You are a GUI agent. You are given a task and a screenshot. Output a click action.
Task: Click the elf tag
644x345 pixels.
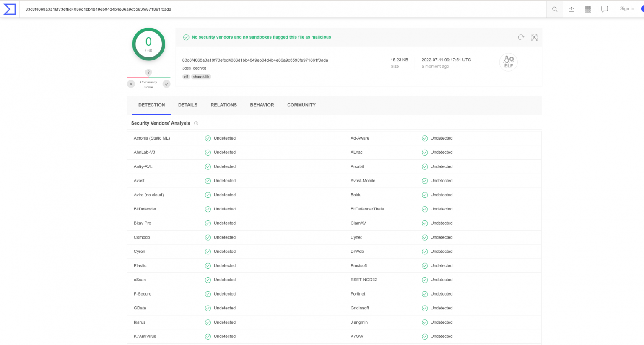point(186,77)
